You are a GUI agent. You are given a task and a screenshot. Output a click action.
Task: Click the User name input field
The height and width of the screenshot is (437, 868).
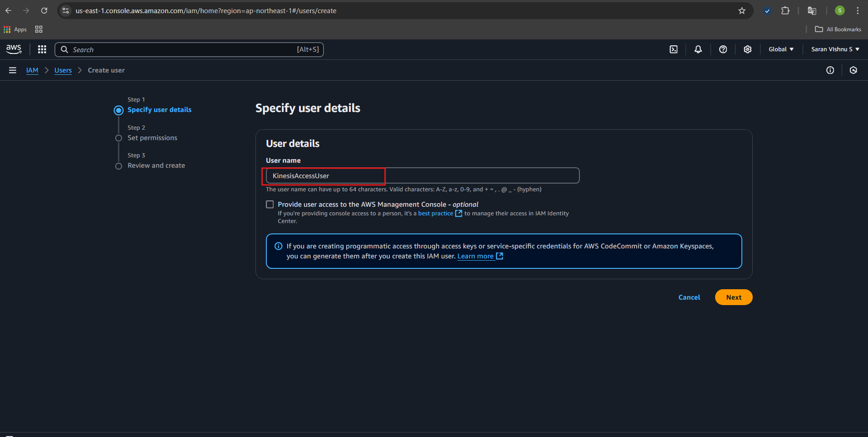(x=422, y=176)
